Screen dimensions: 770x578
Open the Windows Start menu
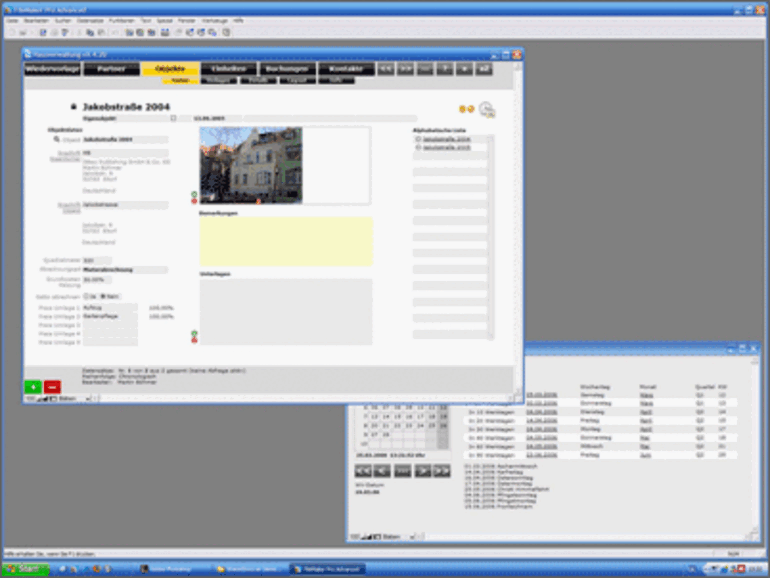click(26, 569)
